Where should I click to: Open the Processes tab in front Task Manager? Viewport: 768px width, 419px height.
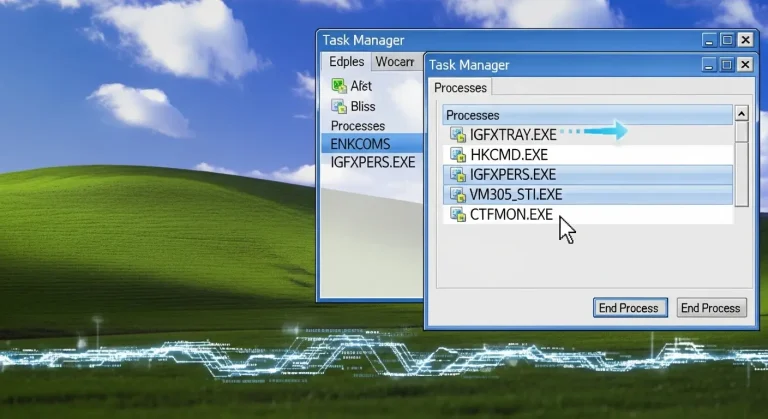pyautogui.click(x=460, y=88)
